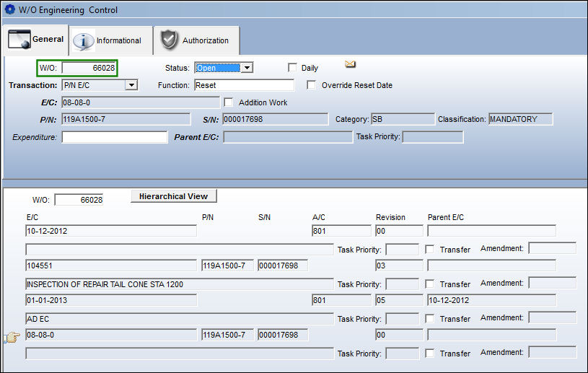Switch to the General tab
This screenshot has width=588, height=373.
(36, 40)
